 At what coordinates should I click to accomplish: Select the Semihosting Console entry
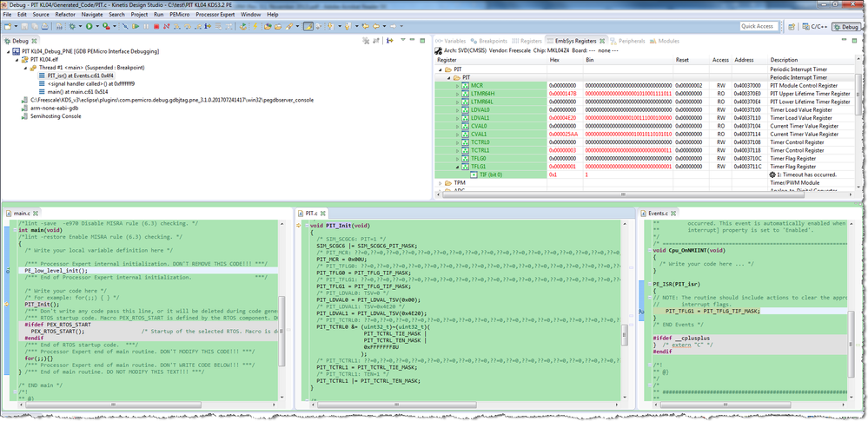tap(56, 115)
